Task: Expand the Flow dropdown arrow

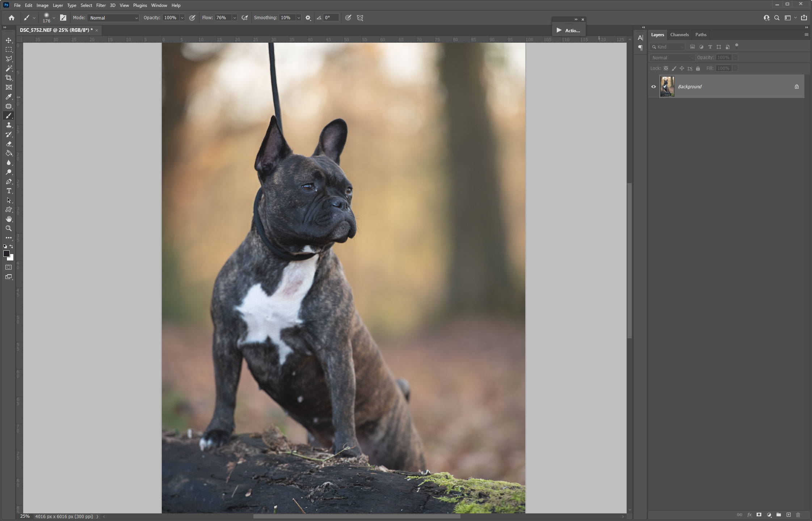Action: 235,18
